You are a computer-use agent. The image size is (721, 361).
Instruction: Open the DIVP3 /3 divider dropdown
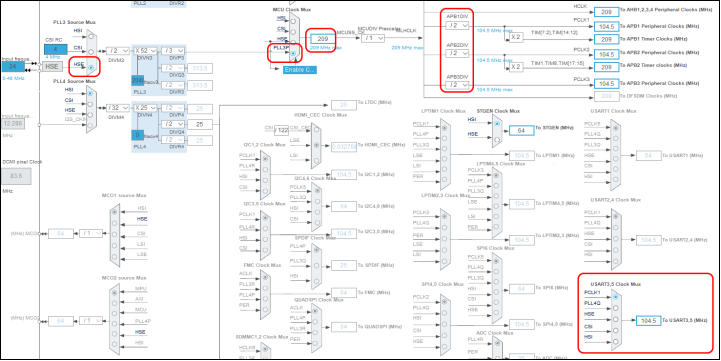point(172,51)
